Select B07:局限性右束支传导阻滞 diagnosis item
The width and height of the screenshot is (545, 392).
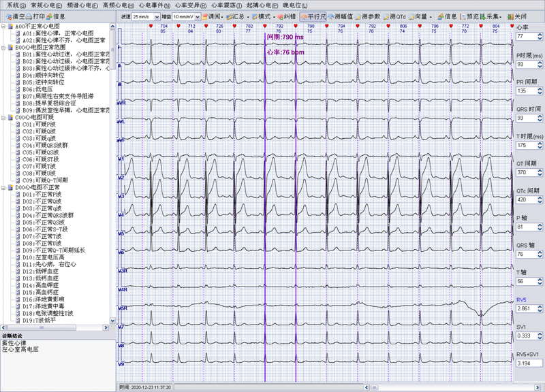(58, 96)
